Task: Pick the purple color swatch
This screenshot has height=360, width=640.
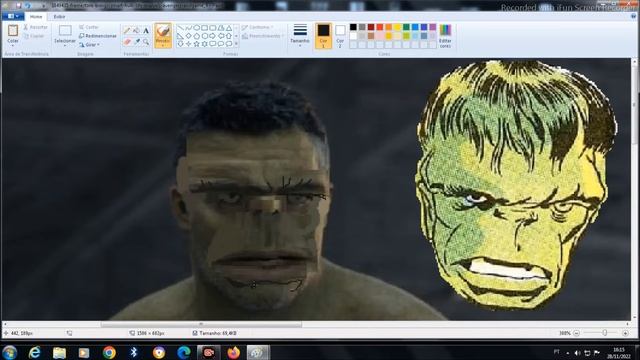Action: (433, 27)
